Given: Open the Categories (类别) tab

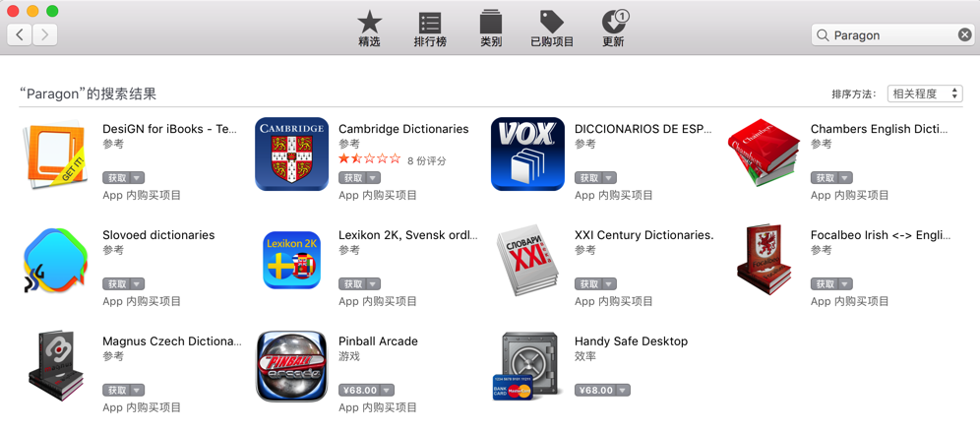Looking at the screenshot, I should [x=491, y=30].
